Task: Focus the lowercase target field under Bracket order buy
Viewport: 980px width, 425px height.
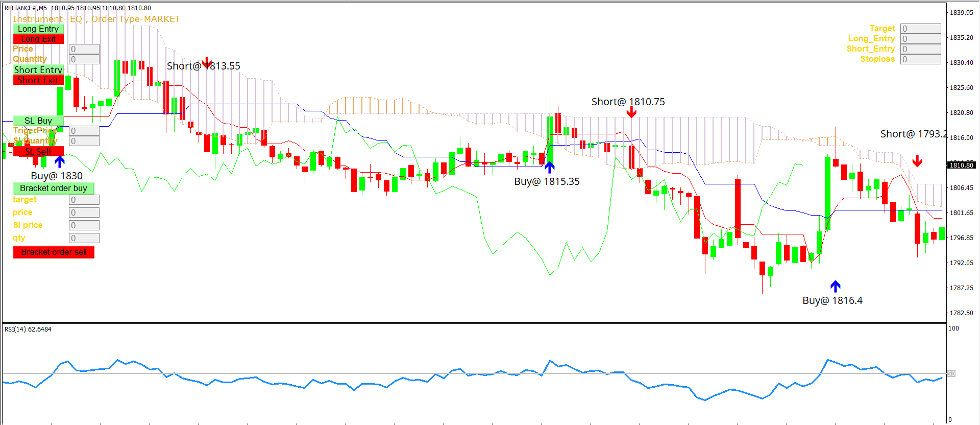Action: 84,200
